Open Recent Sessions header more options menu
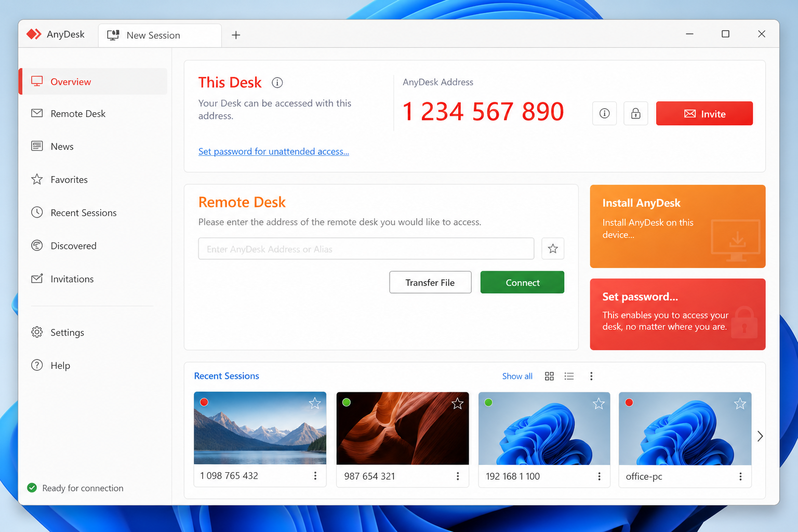 pos(591,376)
